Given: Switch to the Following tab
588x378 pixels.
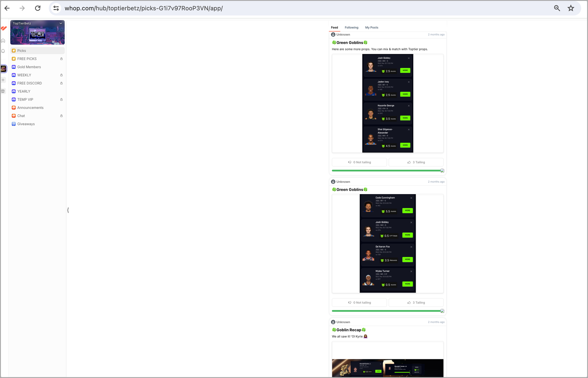Looking at the screenshot, I should tap(351, 28).
